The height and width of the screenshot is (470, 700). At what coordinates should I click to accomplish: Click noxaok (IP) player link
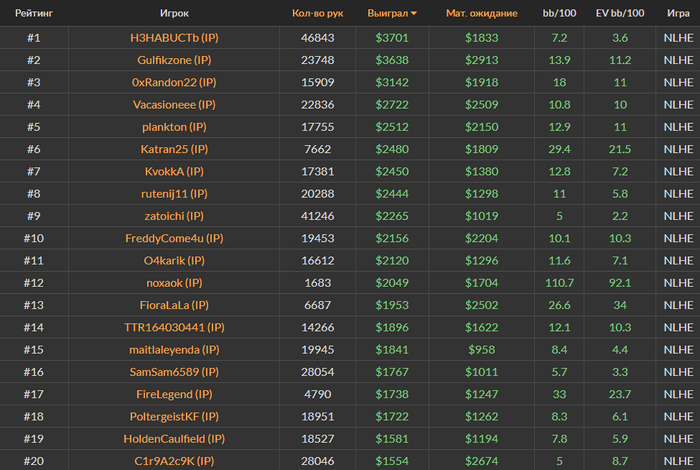[x=174, y=283]
